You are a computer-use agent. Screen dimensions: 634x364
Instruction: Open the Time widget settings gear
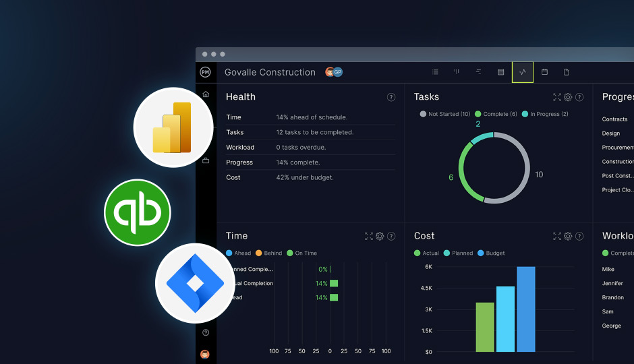(380, 237)
